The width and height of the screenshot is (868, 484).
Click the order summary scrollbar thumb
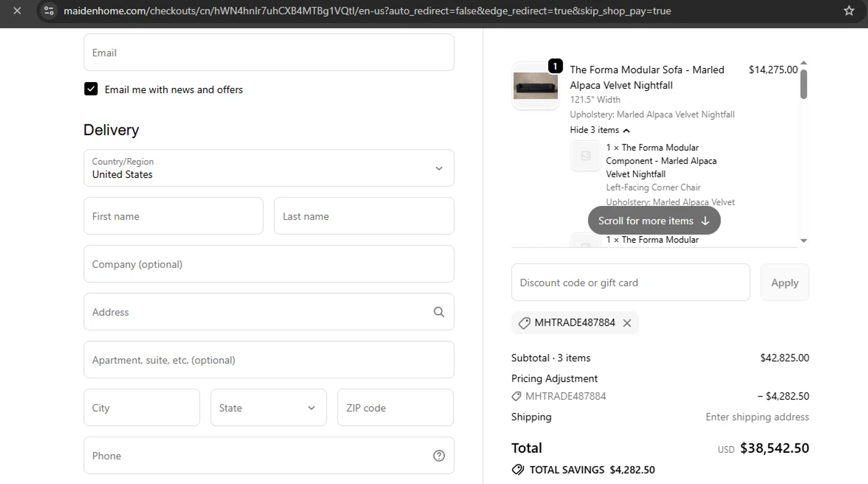[x=803, y=83]
